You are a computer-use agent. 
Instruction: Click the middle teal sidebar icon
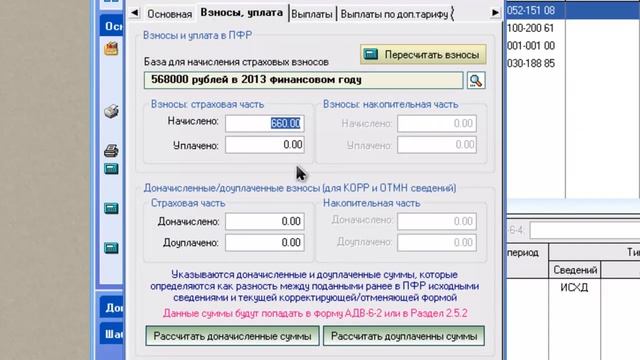tap(111, 209)
